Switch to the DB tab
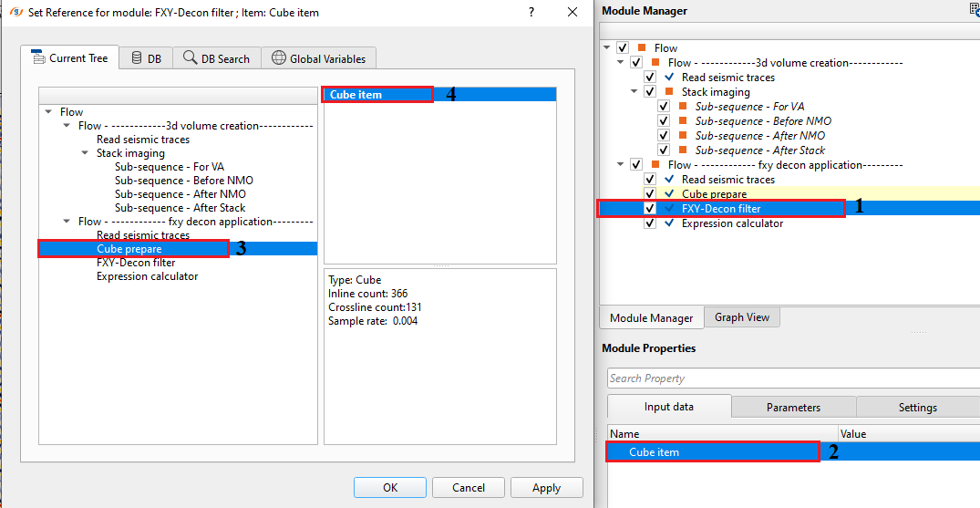Image resolution: width=980 pixels, height=508 pixels. click(146, 58)
